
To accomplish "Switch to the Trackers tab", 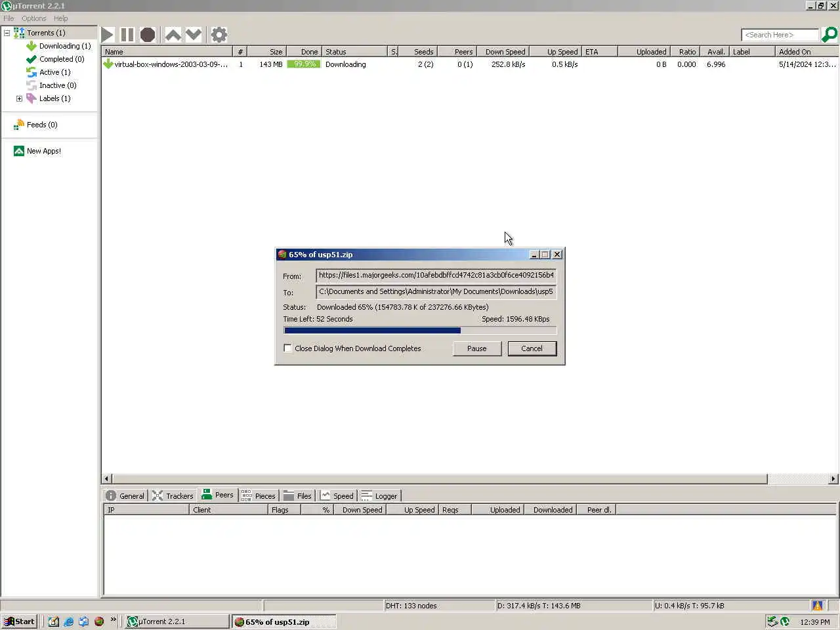I will 173,496.
